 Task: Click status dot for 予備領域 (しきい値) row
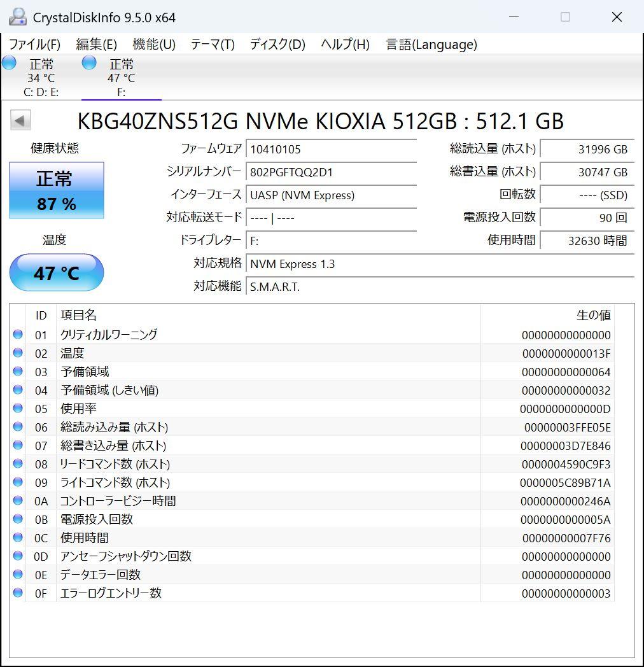[18, 390]
